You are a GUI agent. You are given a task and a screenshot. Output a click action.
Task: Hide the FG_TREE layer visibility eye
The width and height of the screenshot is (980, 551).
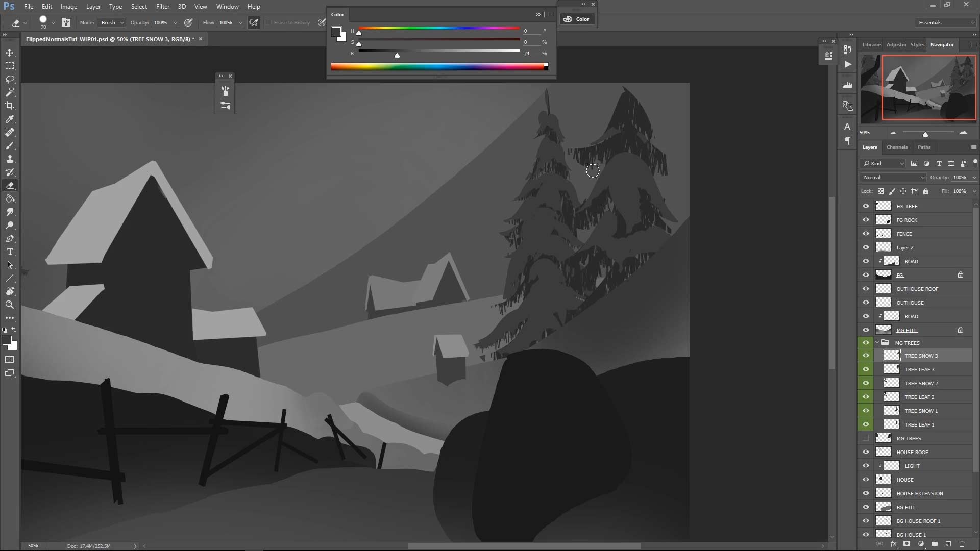pyautogui.click(x=866, y=206)
